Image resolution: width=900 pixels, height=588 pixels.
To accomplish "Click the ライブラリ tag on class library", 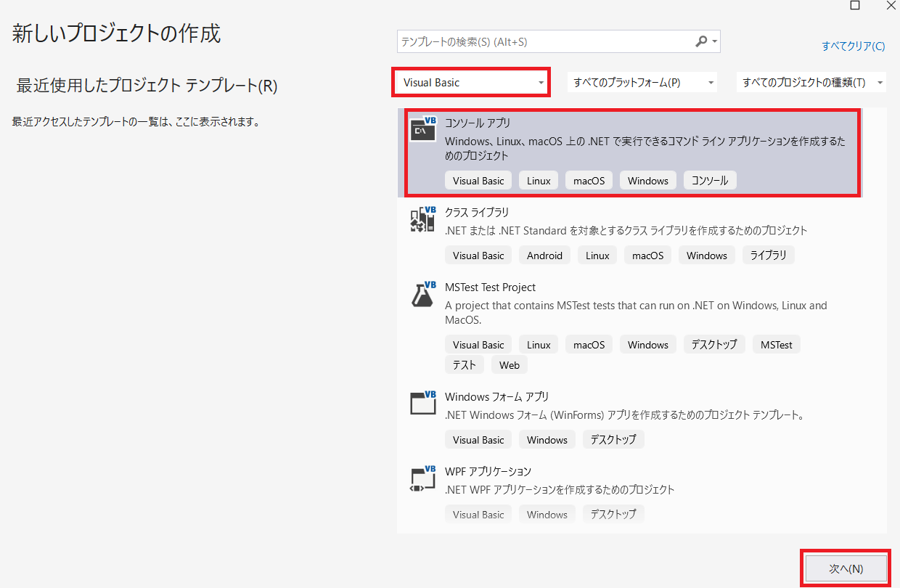I will tap(768, 256).
